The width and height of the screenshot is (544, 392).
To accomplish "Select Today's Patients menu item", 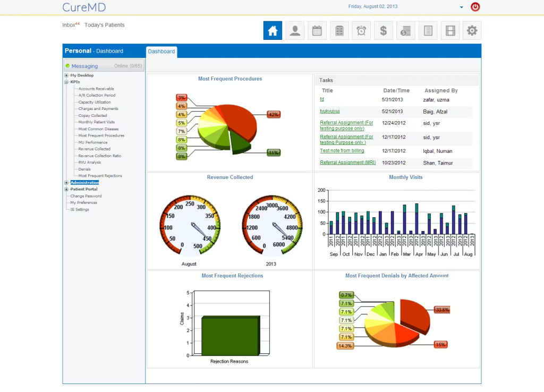I will coord(104,24).
